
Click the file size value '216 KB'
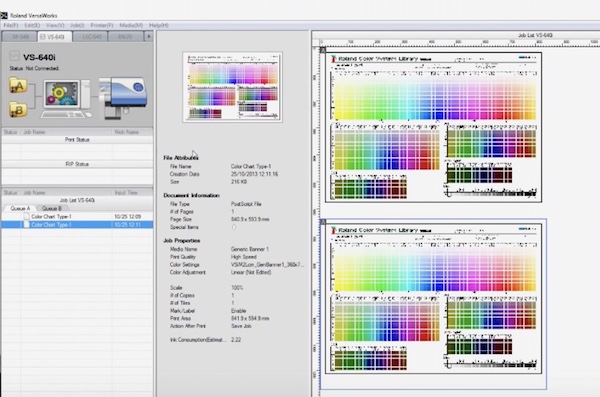[239, 182]
